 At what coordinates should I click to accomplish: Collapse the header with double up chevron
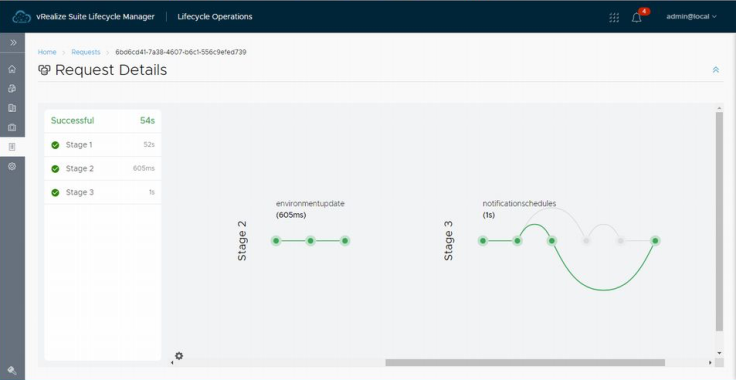(x=716, y=70)
